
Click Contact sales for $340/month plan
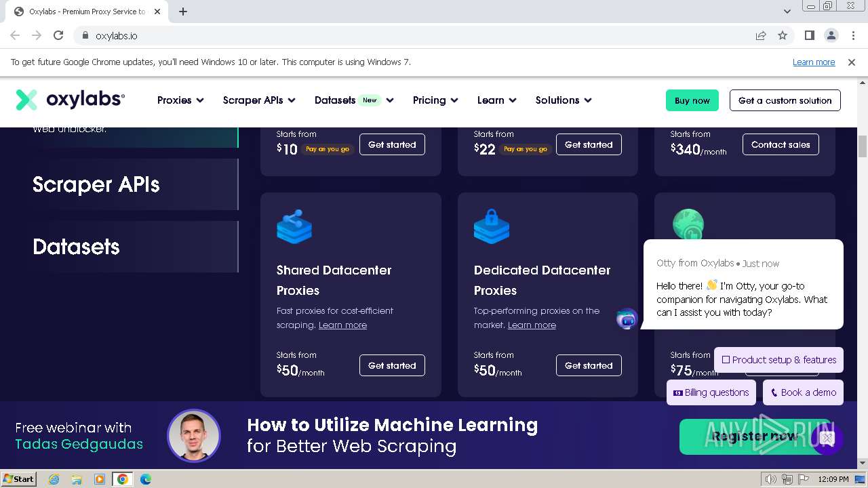click(x=781, y=144)
